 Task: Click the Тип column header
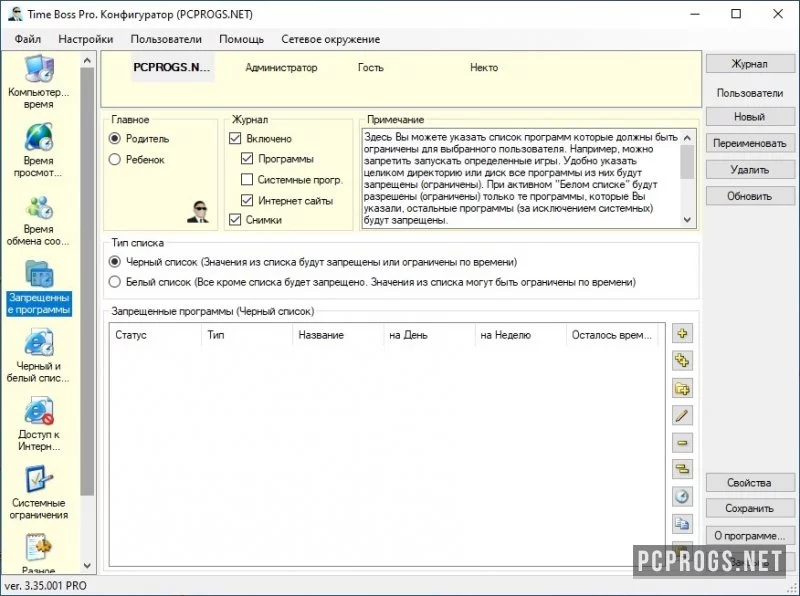coord(247,335)
